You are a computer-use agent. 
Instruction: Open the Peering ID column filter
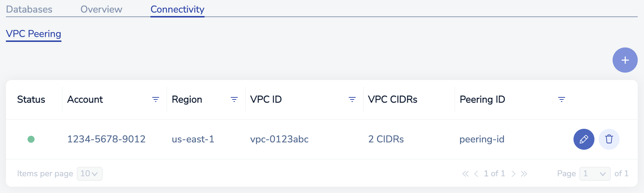tap(561, 99)
